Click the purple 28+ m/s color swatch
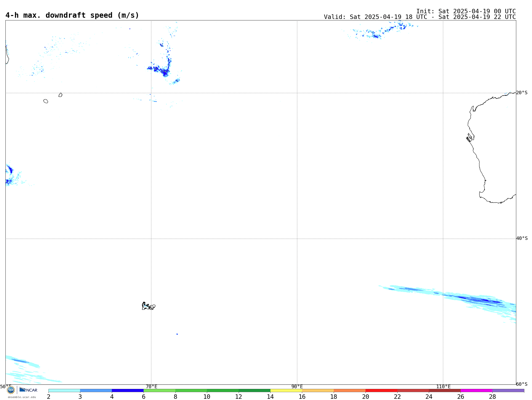Screen dimensions: 532x400 click(508, 390)
